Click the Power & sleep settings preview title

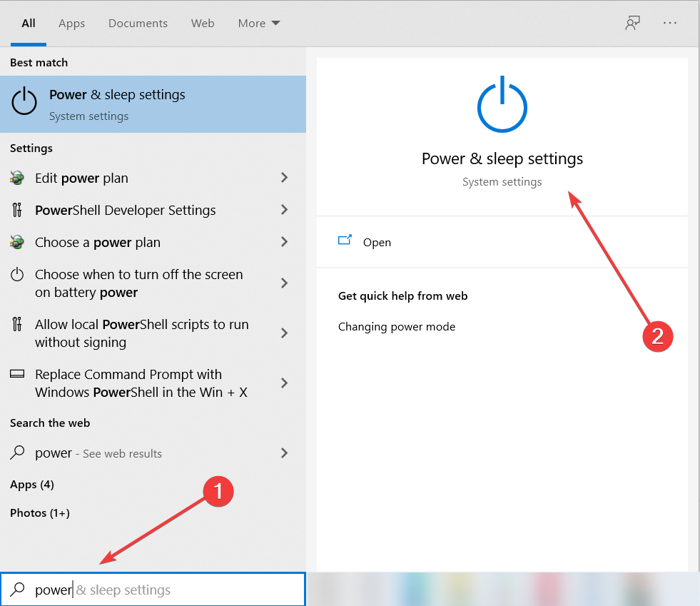tap(502, 159)
